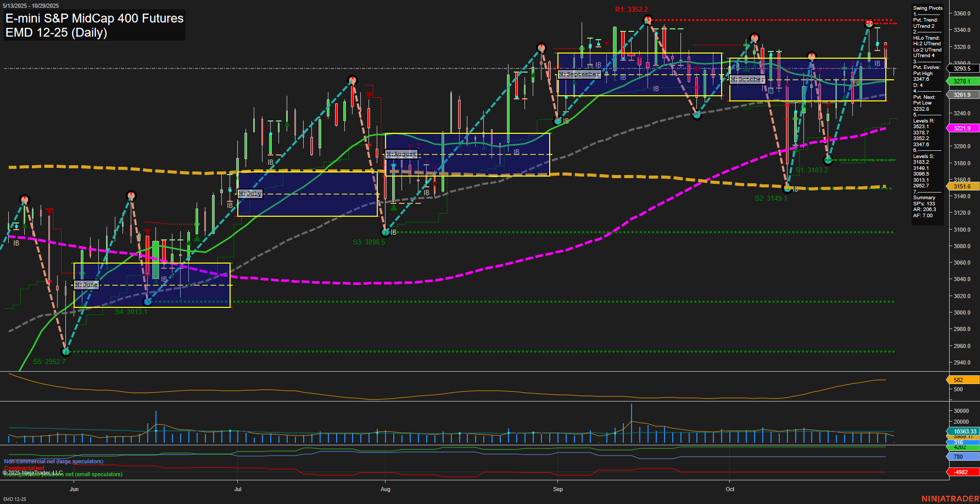This screenshot has height=504, width=980.
Task: Select the S5: 2952.7 swing low marker
Action: point(49,361)
